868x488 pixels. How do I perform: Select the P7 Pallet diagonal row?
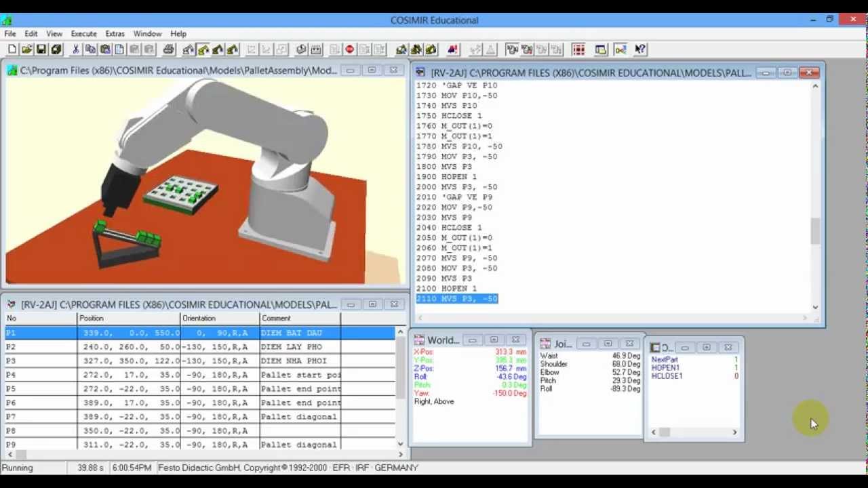(x=200, y=416)
